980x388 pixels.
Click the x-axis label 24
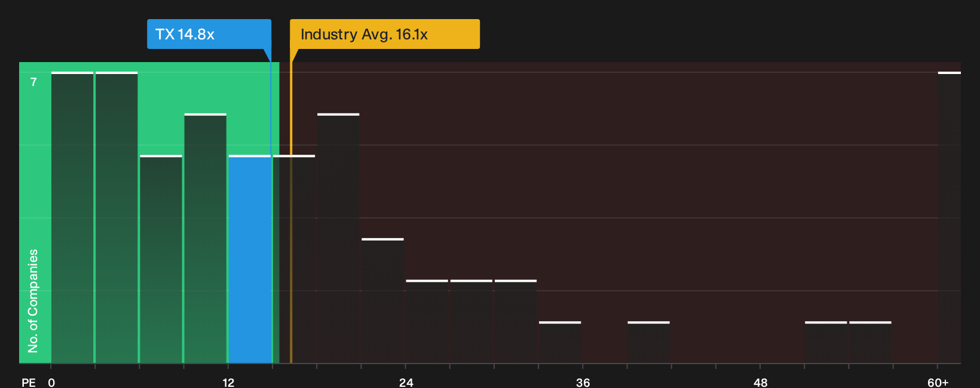(x=406, y=382)
